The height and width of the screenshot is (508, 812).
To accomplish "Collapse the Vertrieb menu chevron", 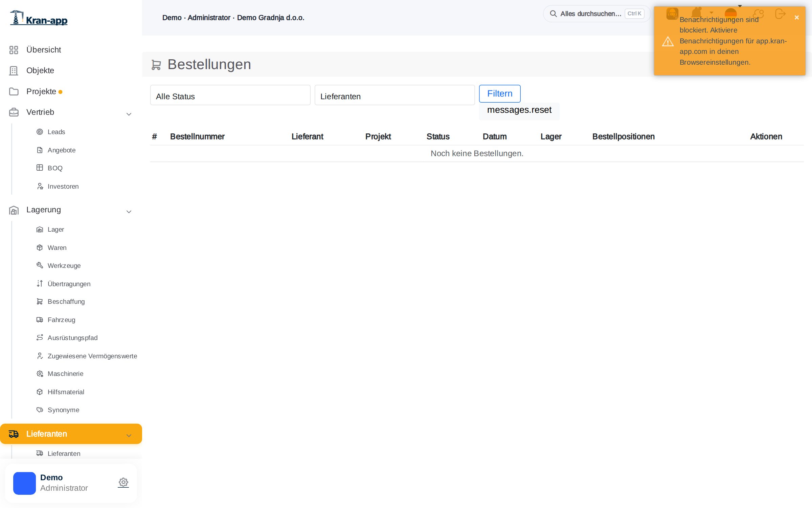I will (129, 114).
